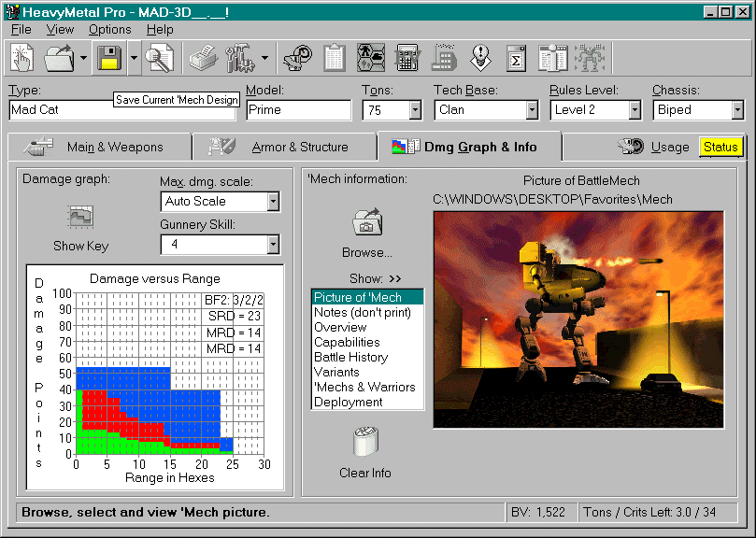
Task: Click the BattleMech picture
Action: point(578,319)
